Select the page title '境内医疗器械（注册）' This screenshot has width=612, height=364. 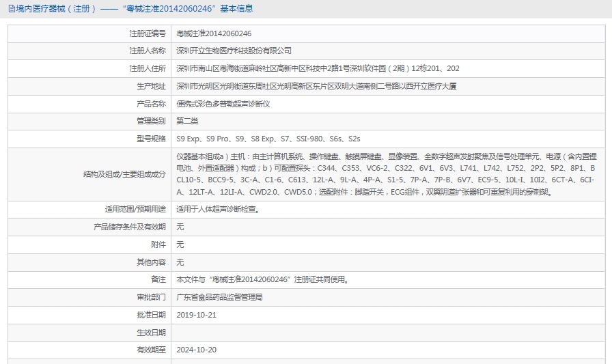56,9
